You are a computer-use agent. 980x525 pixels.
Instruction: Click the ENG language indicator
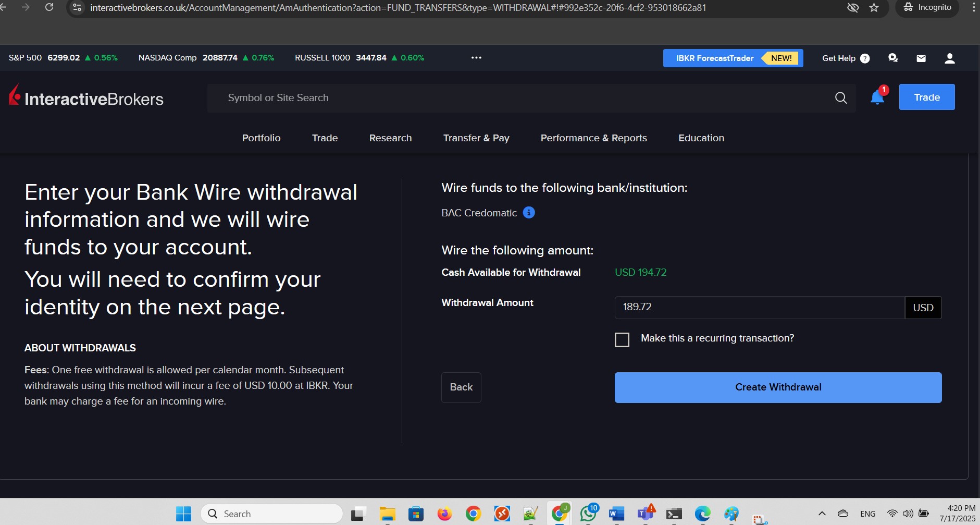pyautogui.click(x=868, y=514)
